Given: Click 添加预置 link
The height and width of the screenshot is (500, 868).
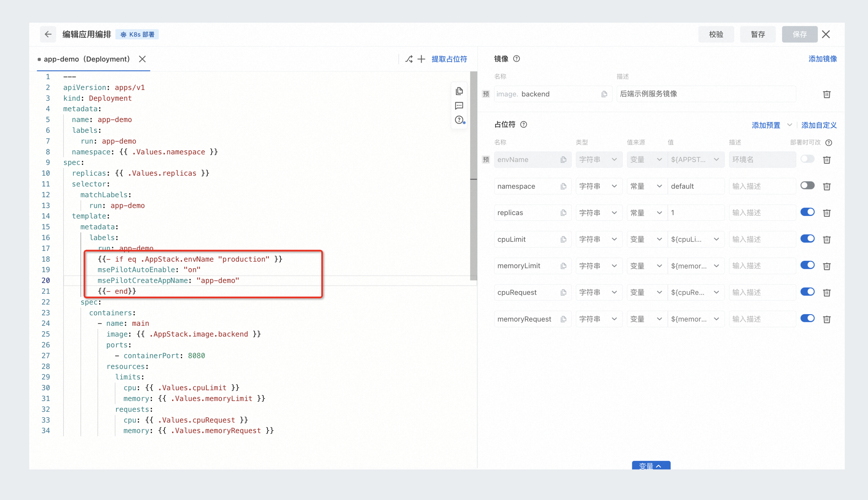Looking at the screenshot, I should pos(766,125).
